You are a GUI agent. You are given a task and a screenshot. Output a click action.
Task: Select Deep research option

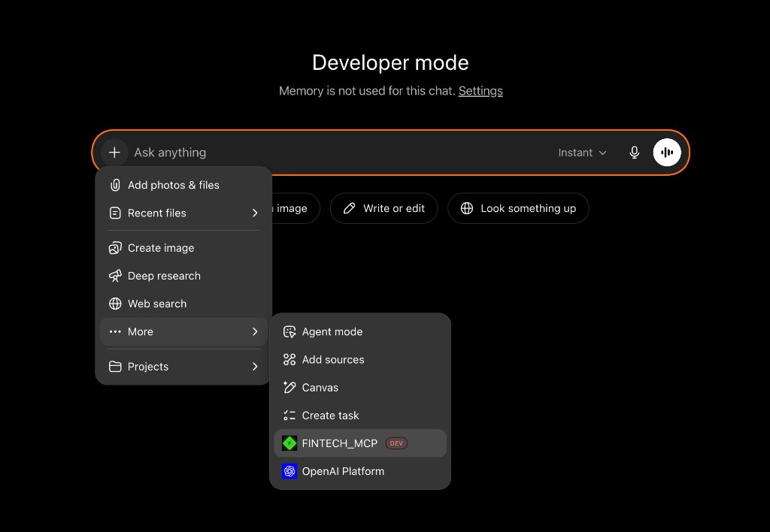pyautogui.click(x=183, y=276)
